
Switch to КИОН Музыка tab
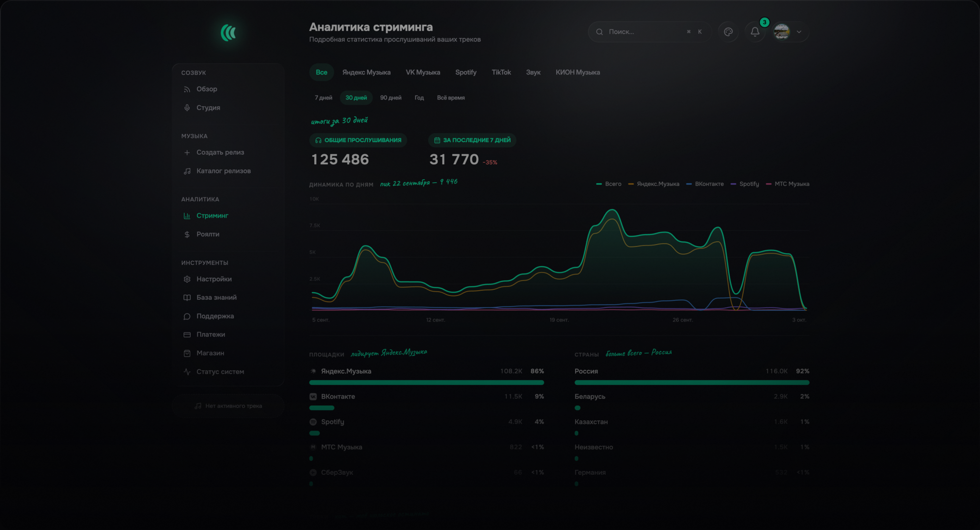point(577,73)
